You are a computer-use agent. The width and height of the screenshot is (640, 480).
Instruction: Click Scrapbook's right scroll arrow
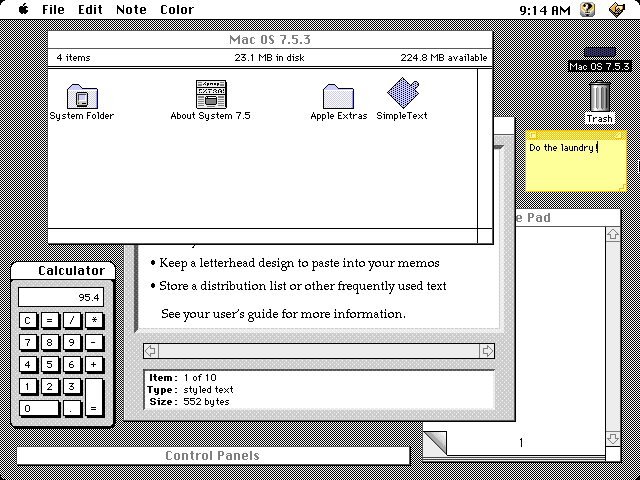click(x=487, y=350)
